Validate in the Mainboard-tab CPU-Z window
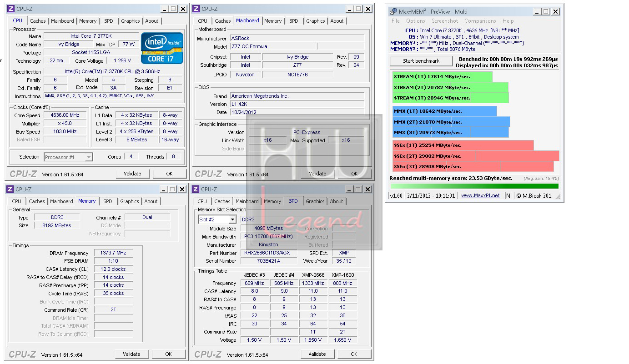Screen dimensions: 629x364 point(317,174)
